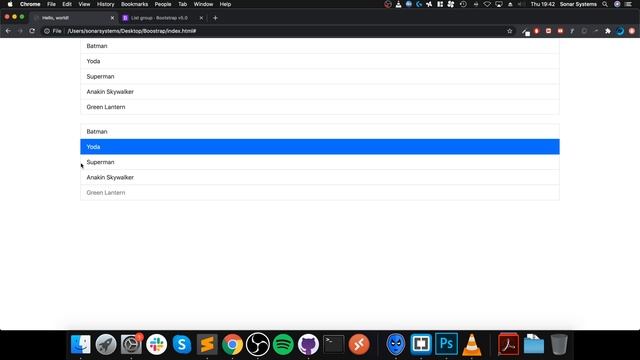
Task: Open Sublime Text from the dock
Action: click(207, 344)
